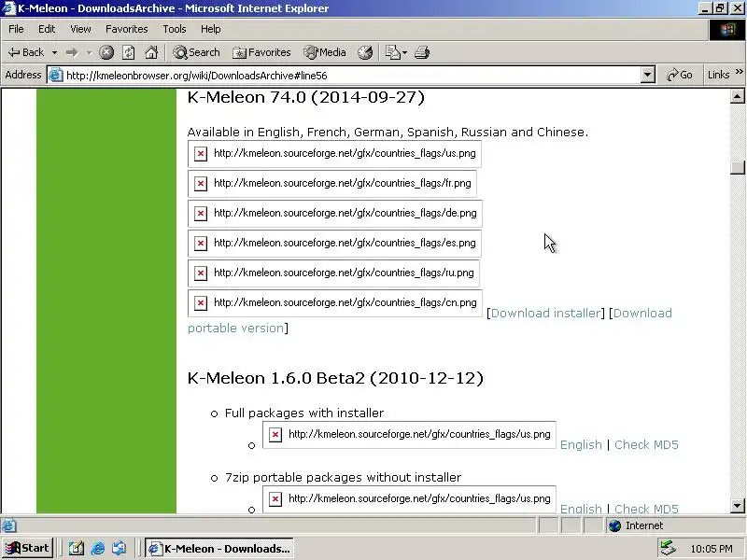Expand the Address bar dropdown
747x560 pixels.
[647, 75]
